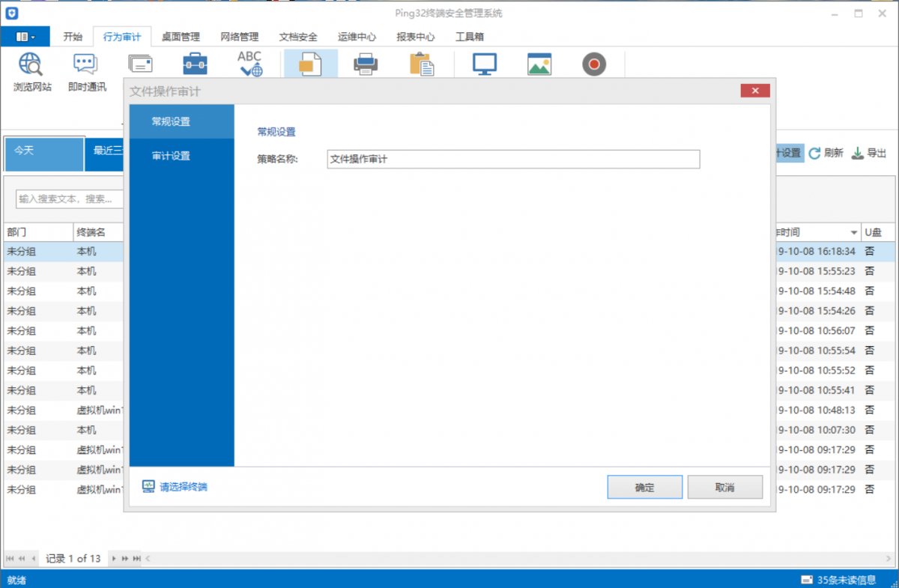899x588 pixels.
Task: Click the 就绪 status text
Action: [16, 580]
